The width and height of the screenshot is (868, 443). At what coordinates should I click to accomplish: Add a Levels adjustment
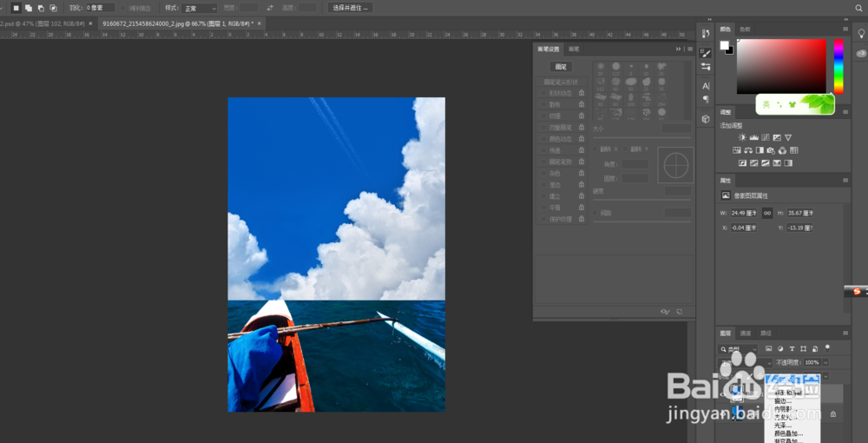(x=754, y=137)
